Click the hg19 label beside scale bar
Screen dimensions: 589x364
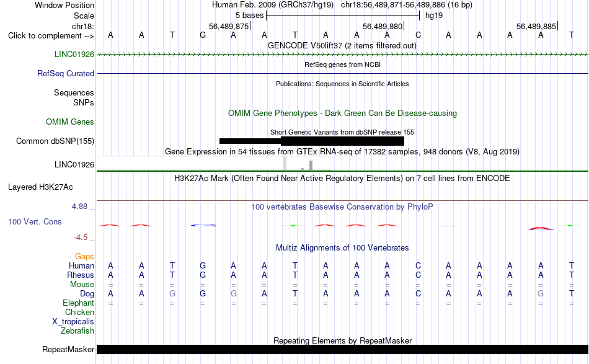pos(434,16)
